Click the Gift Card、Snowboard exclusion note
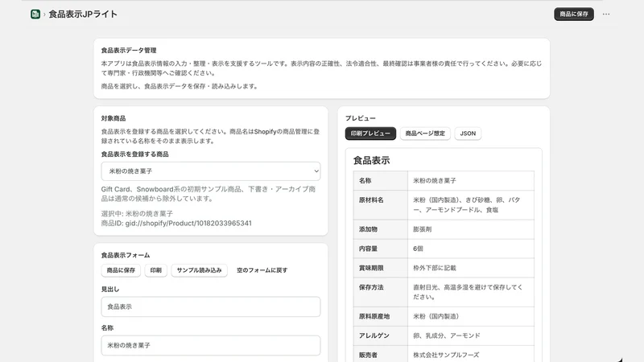Viewport: 644px width, 362px height. coord(208,194)
